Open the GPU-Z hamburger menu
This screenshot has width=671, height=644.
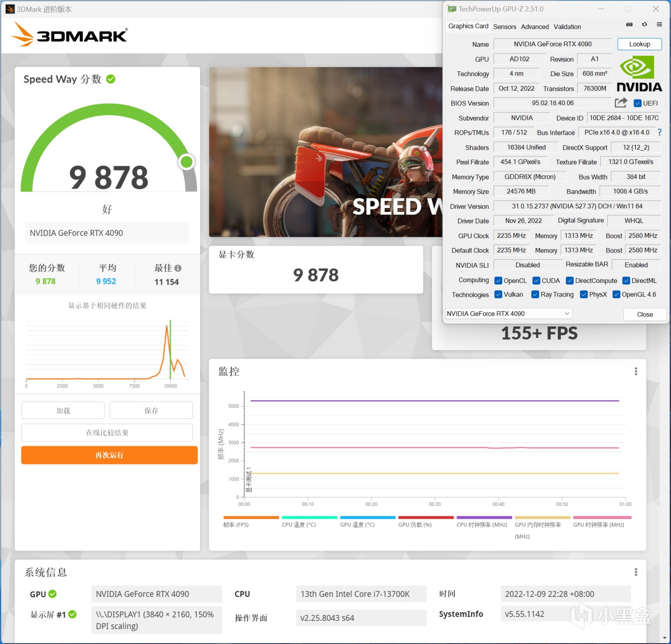click(659, 25)
